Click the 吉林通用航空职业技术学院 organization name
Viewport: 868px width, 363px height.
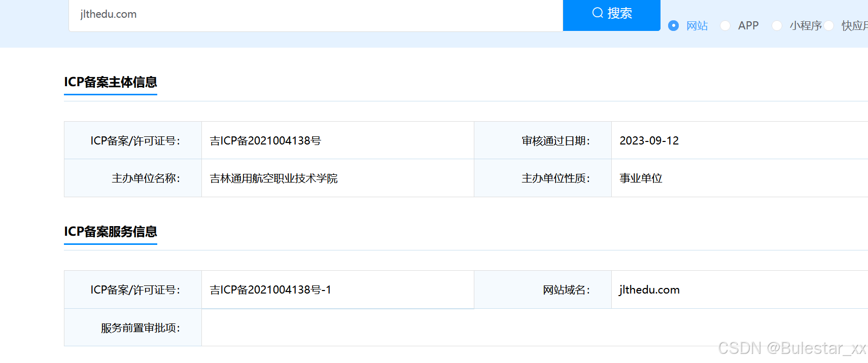[273, 178]
